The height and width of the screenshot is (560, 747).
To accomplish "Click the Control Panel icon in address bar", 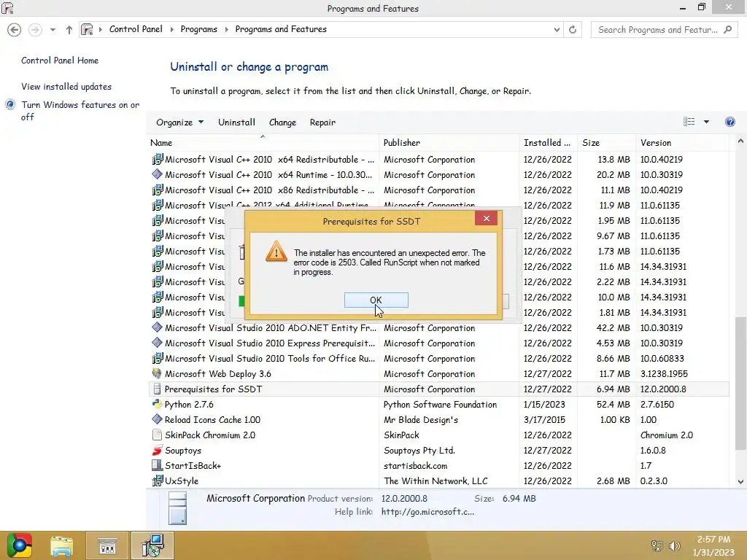I will pyautogui.click(x=87, y=29).
